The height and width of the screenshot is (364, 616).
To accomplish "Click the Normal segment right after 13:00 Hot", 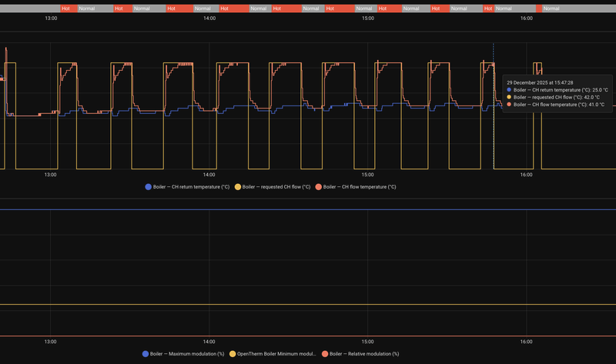I will tap(95, 8).
